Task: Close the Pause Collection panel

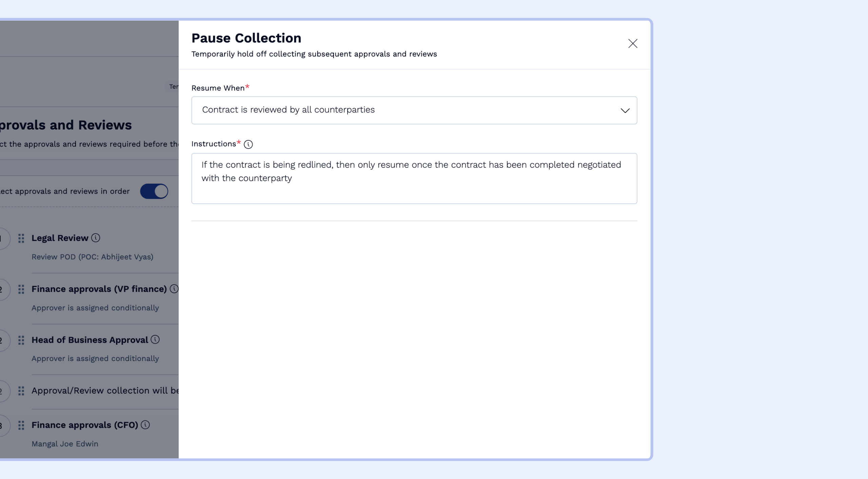Action: point(632,43)
